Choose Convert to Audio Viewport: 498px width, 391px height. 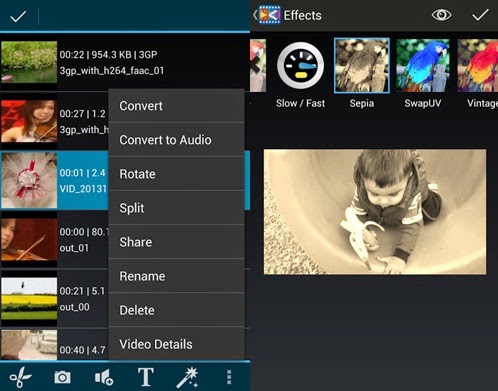pyautogui.click(x=176, y=140)
